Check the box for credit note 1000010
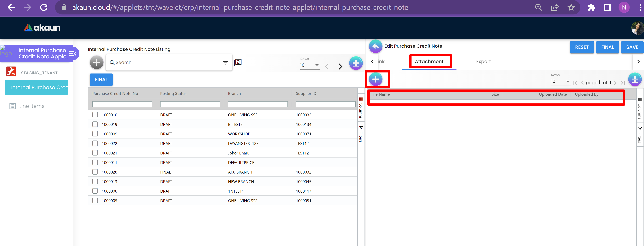 click(95, 115)
